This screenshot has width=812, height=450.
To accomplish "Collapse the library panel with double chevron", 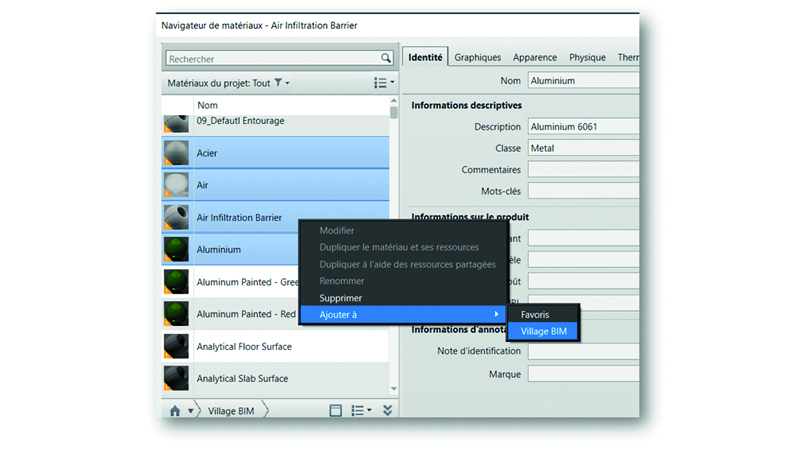I will (x=387, y=410).
